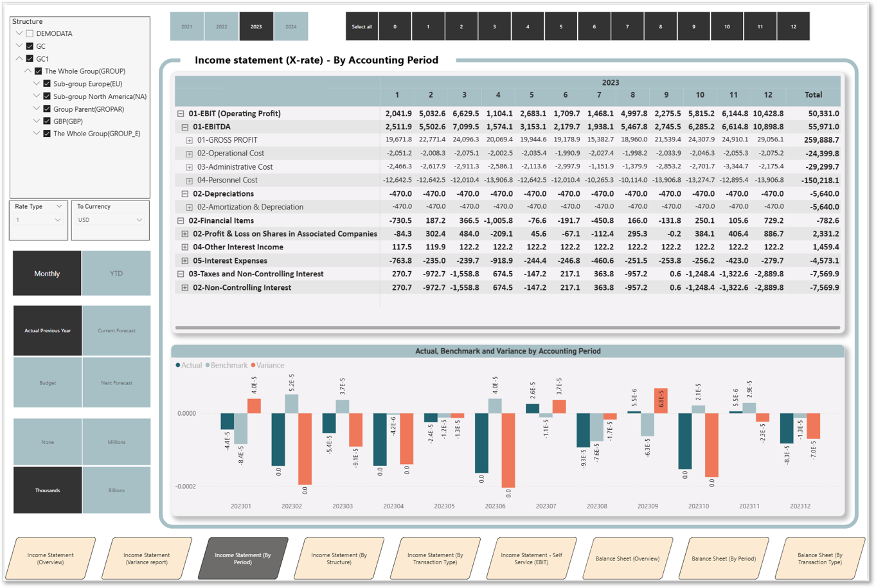Image resolution: width=876 pixels, height=588 pixels.
Task: Open Income Statement - Self Service (EBIT)
Action: click(x=532, y=558)
